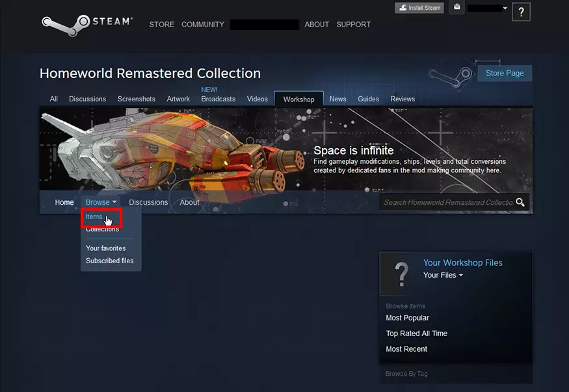The height and width of the screenshot is (392, 569).
Task: Click the Browse Items label
Action: pyautogui.click(x=405, y=306)
